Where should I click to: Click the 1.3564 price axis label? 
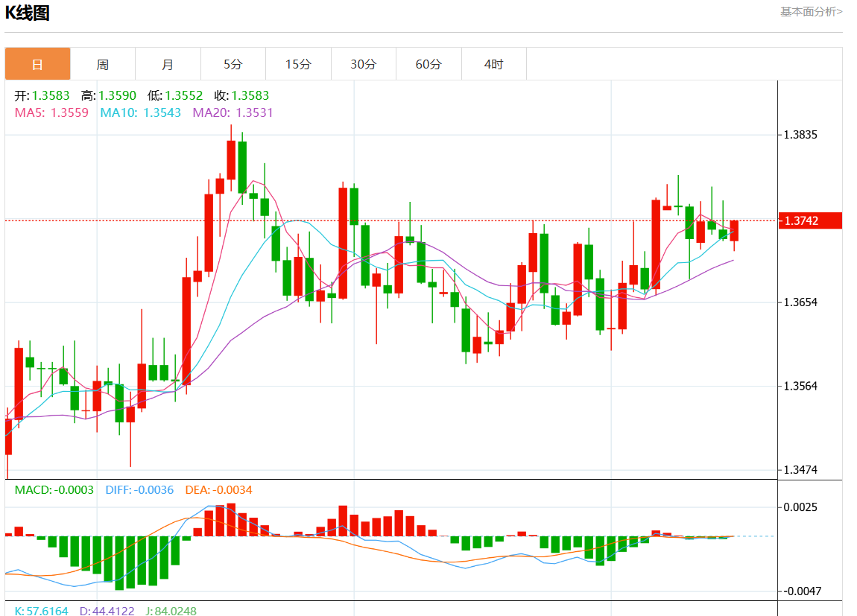click(800, 386)
